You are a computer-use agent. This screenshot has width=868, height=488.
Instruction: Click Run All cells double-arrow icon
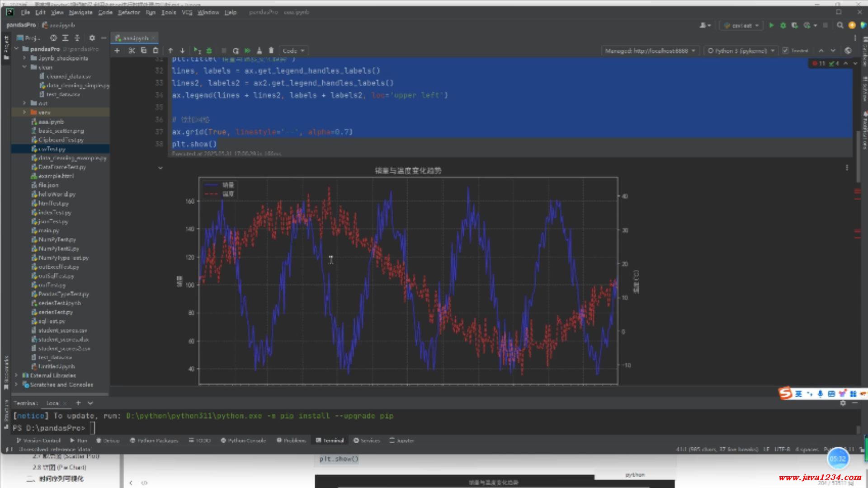tap(248, 51)
